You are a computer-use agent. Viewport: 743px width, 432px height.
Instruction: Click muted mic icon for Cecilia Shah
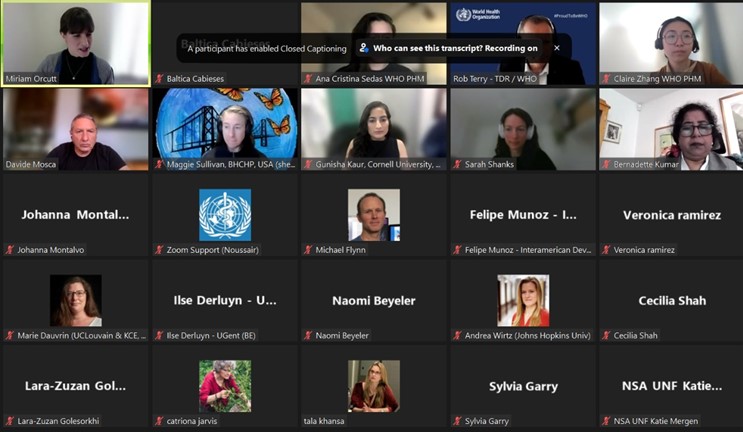(606, 336)
